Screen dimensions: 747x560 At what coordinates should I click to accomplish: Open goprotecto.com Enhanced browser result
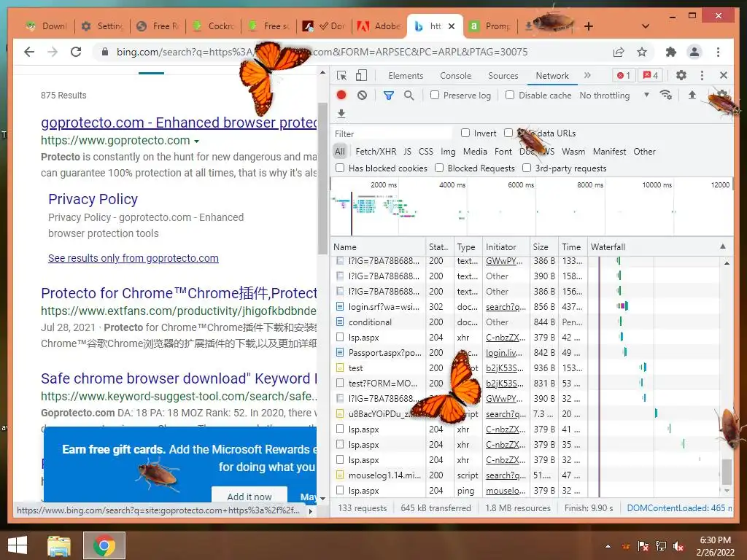pyautogui.click(x=179, y=122)
